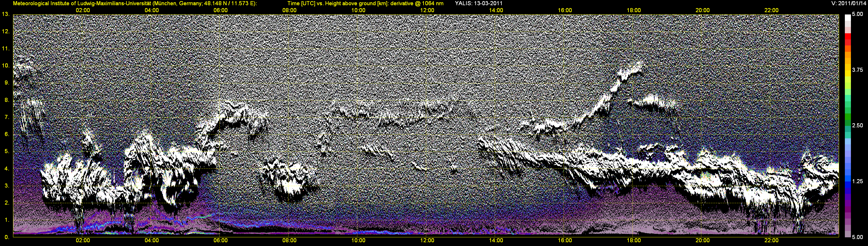Click the '5.' height axis label
Screen dimensions: 868x246
click(x=7, y=151)
